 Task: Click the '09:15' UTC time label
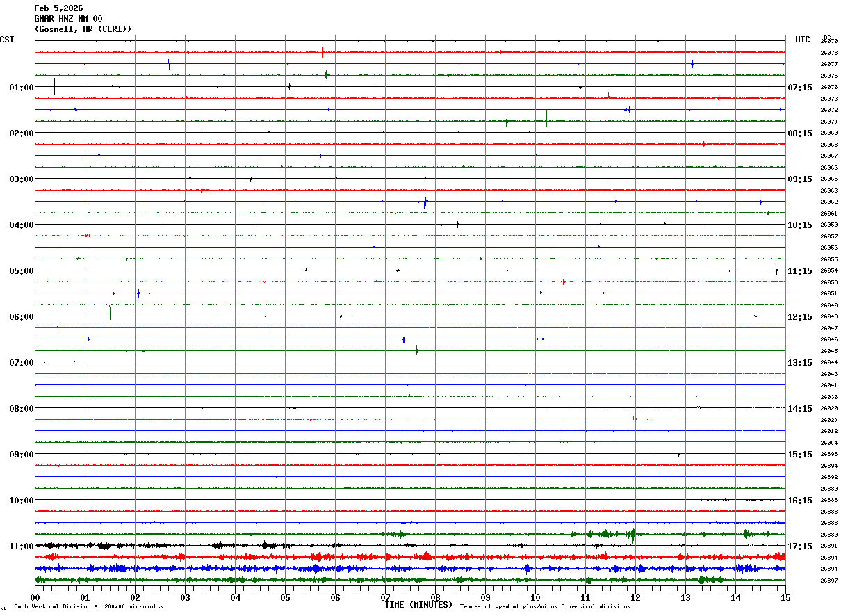pyautogui.click(x=799, y=179)
